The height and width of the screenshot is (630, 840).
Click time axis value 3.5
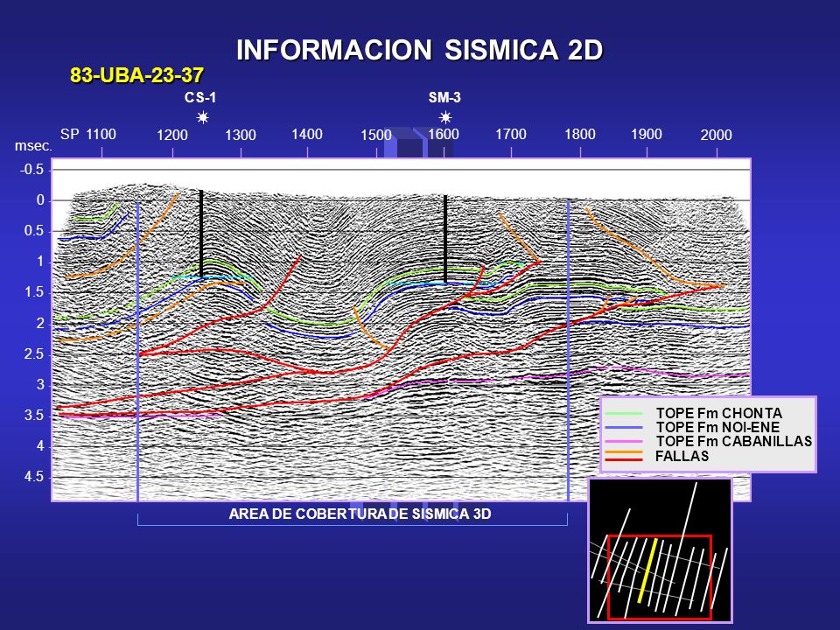pos(34,415)
